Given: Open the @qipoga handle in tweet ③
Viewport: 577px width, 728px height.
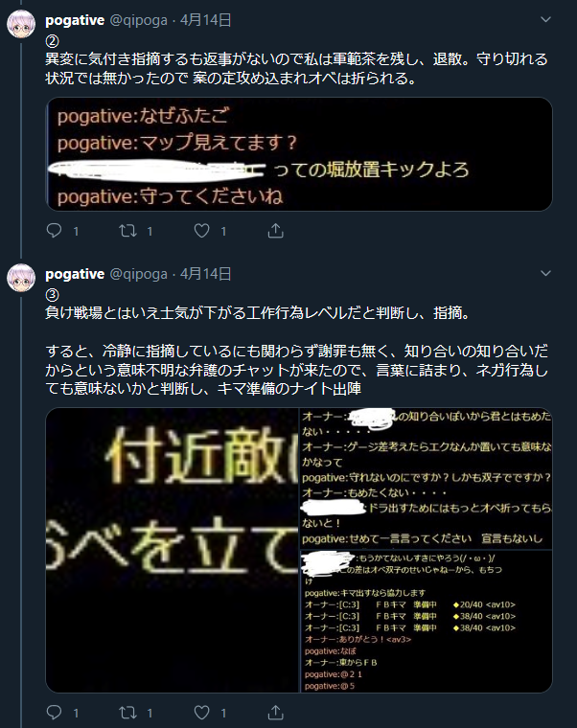Looking at the screenshot, I should [x=138, y=274].
